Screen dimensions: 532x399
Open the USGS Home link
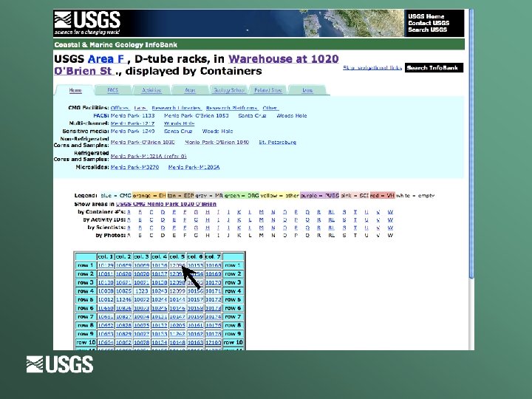(426, 16)
